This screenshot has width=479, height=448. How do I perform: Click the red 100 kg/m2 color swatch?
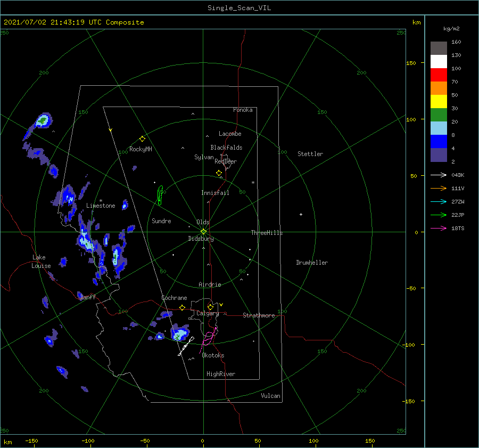click(439, 75)
